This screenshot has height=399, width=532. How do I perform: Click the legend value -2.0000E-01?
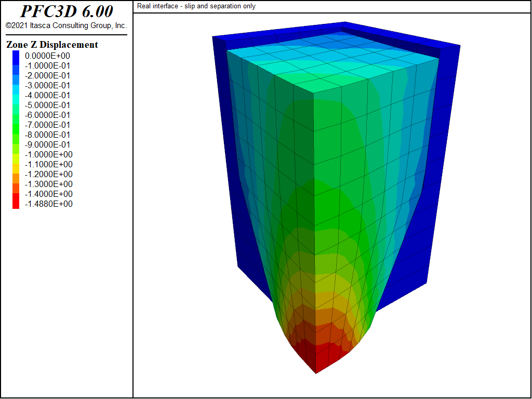pos(47,76)
